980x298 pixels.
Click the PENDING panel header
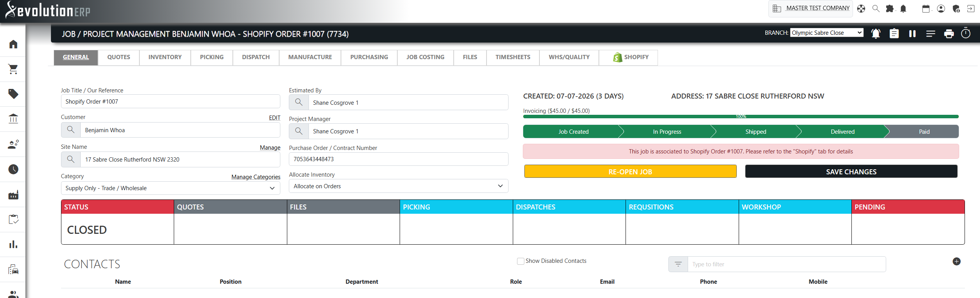pyautogui.click(x=908, y=207)
